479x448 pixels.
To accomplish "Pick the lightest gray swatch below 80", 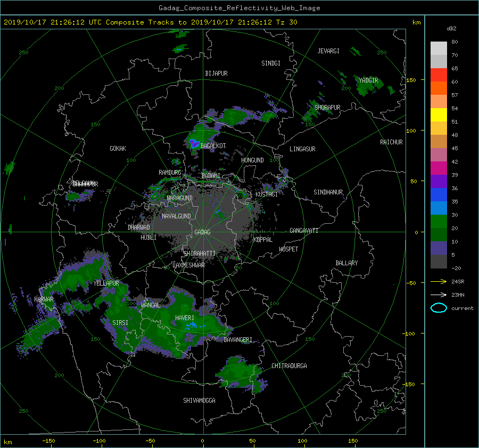I will [439, 48].
